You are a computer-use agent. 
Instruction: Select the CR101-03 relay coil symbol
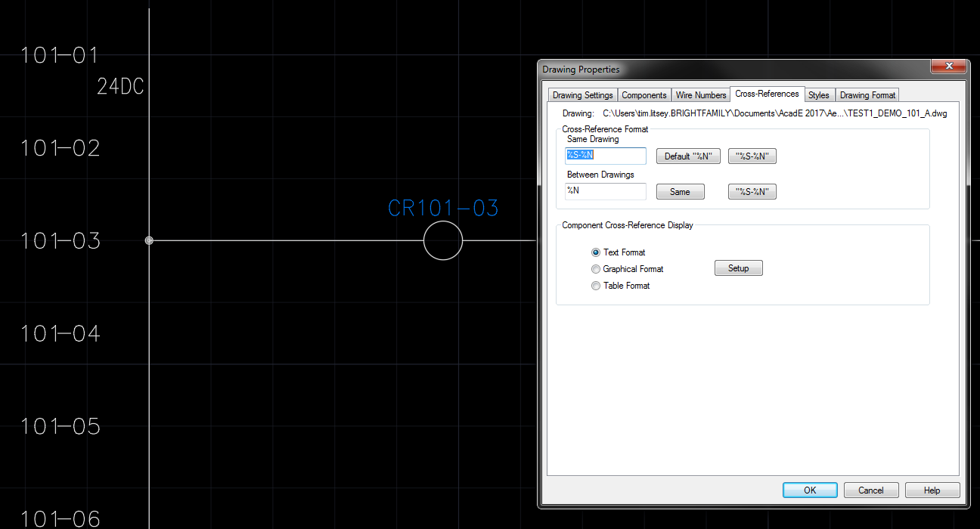point(443,240)
